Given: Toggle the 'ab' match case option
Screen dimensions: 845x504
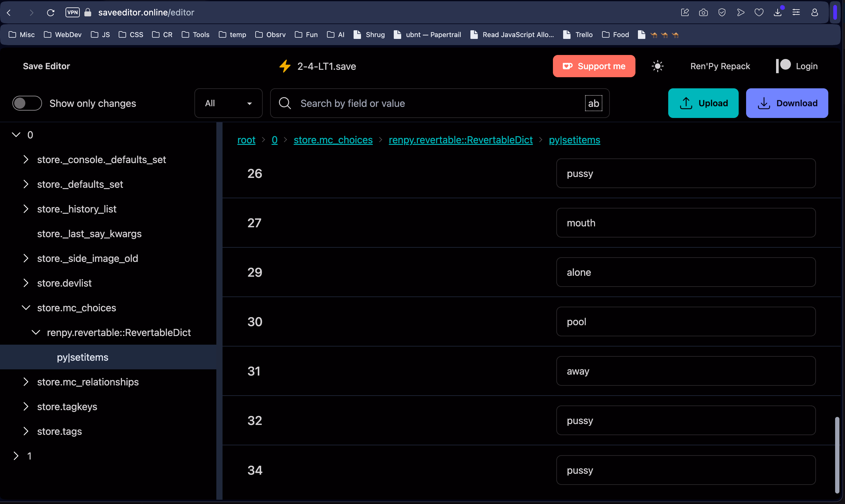Looking at the screenshot, I should [x=593, y=103].
